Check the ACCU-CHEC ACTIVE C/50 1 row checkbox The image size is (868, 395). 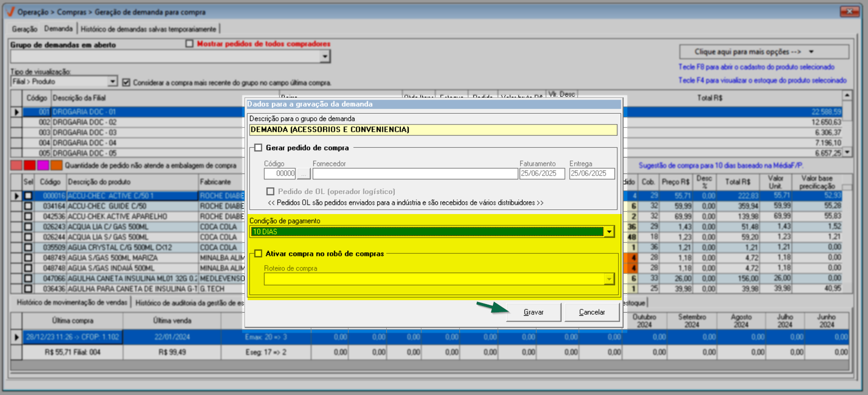coord(28,196)
